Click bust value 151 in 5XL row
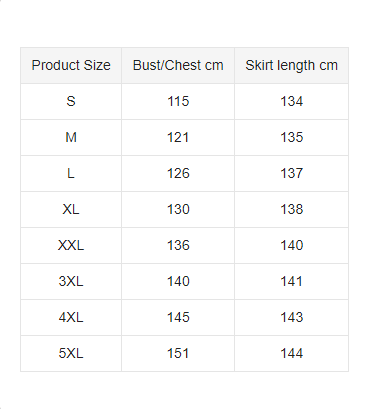Viewport: 367px width, 409px height. tap(178, 353)
